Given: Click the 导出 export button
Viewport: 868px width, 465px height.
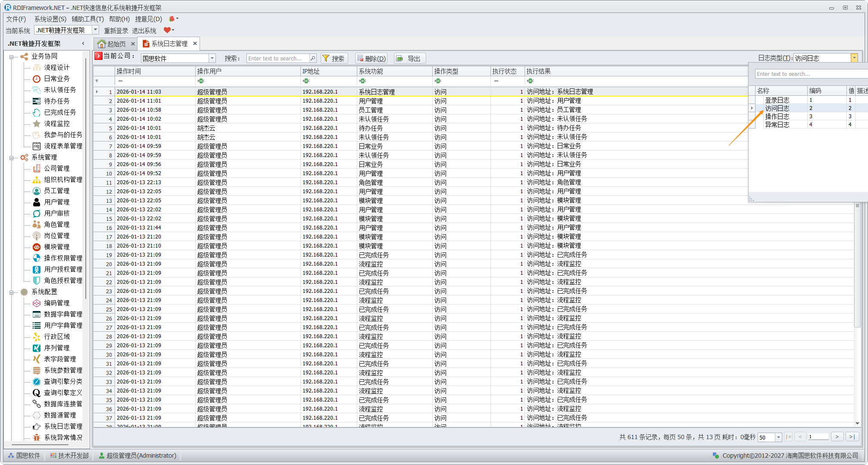Looking at the screenshot, I should click(x=409, y=58).
